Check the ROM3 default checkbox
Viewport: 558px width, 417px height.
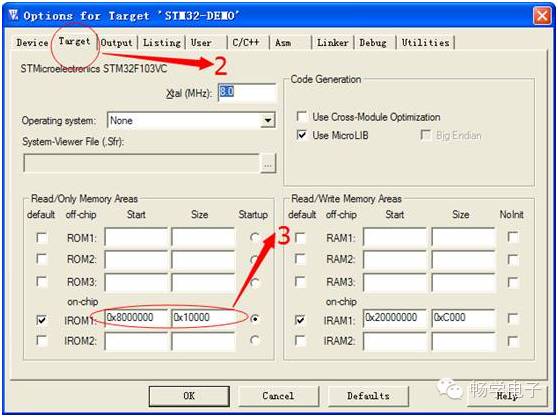point(42,282)
